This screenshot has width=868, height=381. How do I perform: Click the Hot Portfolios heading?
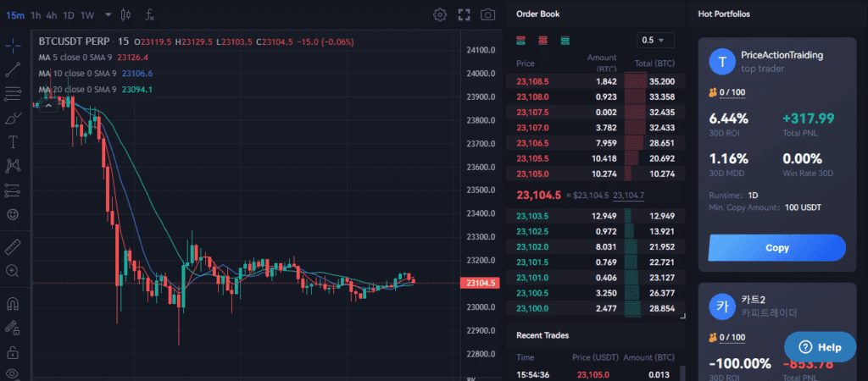tap(724, 14)
